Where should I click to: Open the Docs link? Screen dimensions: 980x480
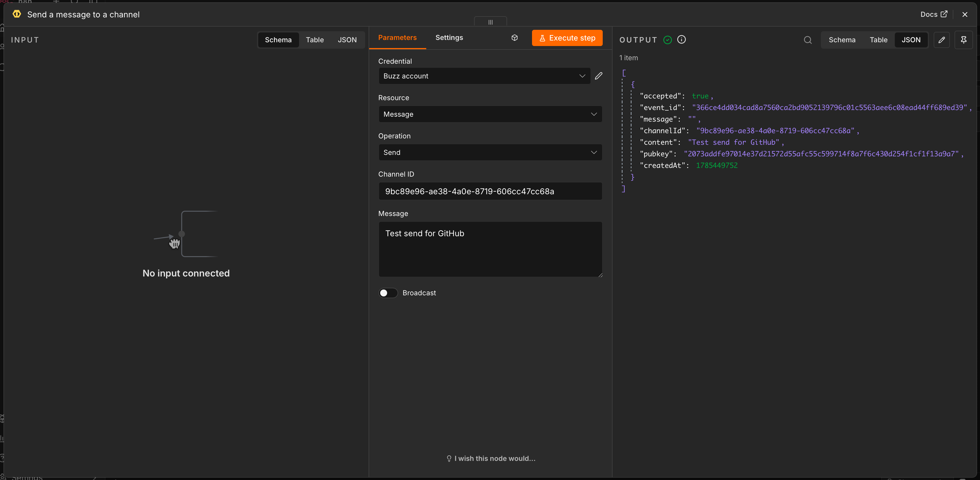point(934,14)
